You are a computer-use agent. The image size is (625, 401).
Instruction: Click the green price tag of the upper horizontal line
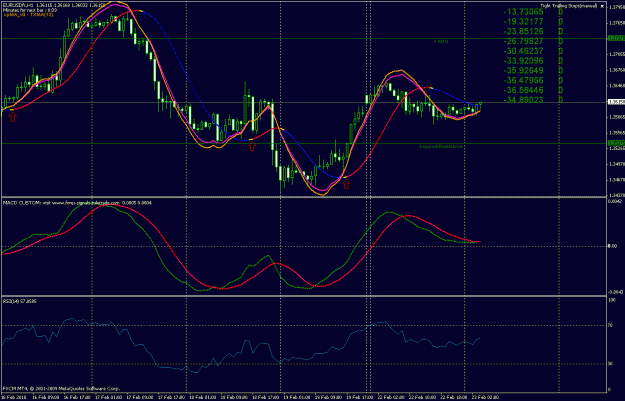pyautogui.click(x=616, y=38)
